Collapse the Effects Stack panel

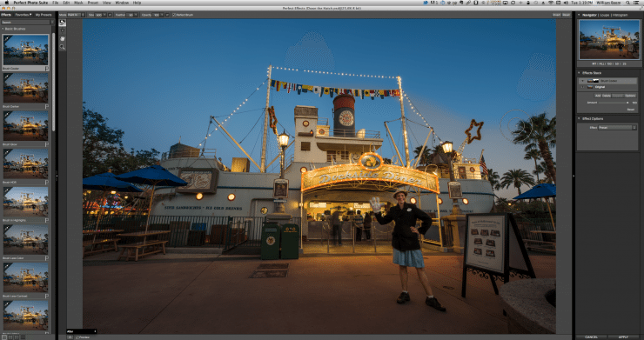pyautogui.click(x=579, y=73)
